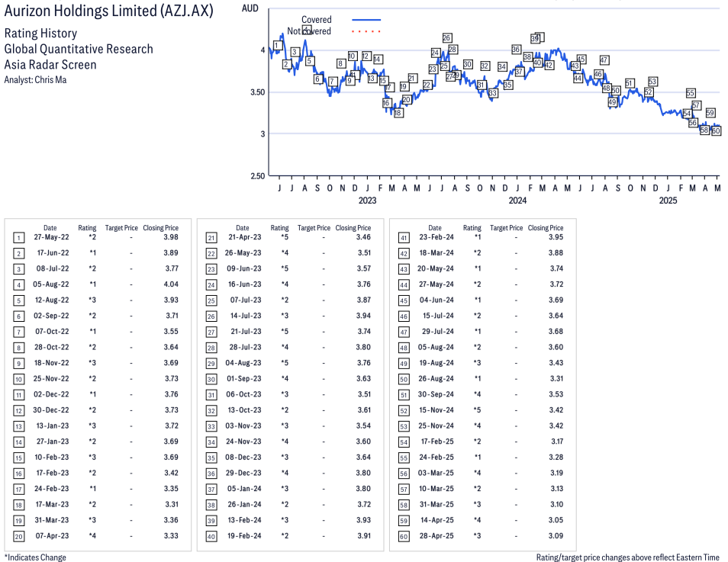728x562 pixels.
Task: Click chart marker 18 at the 2023 low
Action: point(398,113)
